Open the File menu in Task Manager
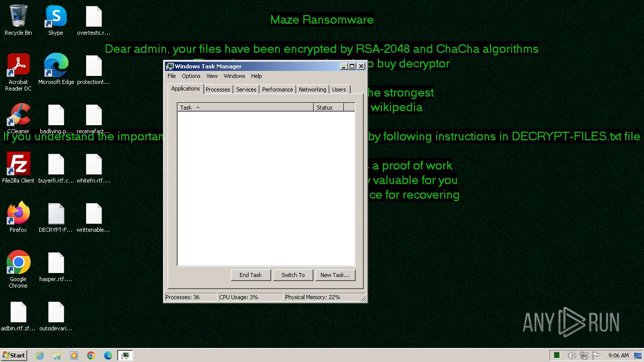Viewport: 644px width, 362px height. 172,76
